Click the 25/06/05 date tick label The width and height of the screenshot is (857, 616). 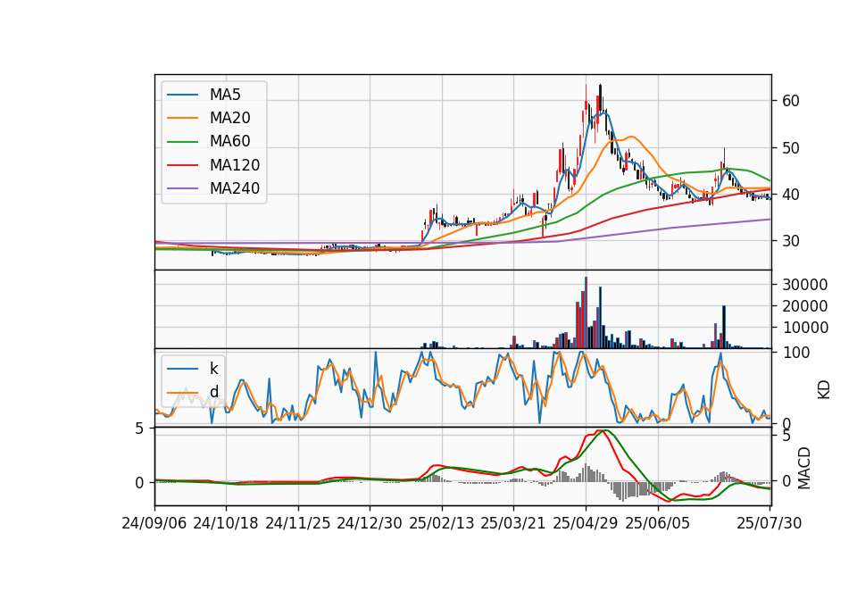tap(658, 523)
